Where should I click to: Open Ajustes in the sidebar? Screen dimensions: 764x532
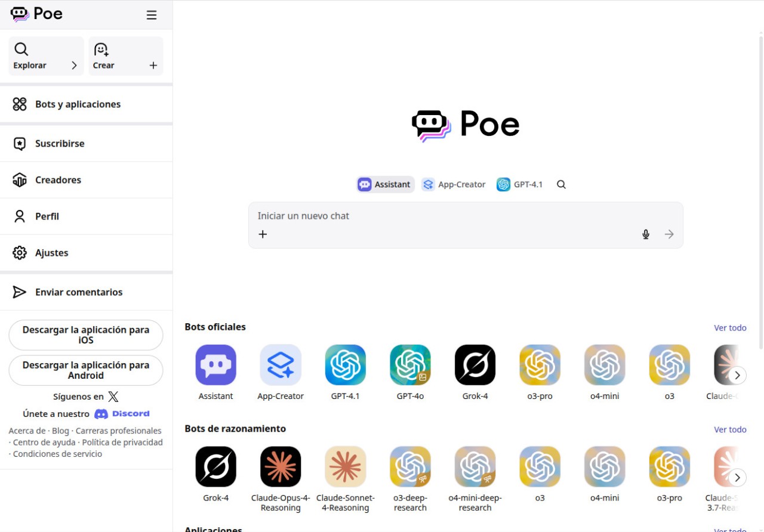tap(52, 253)
